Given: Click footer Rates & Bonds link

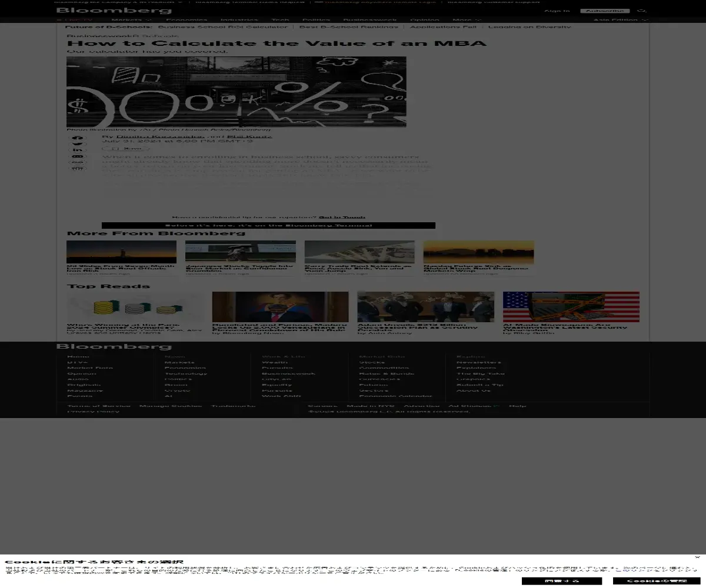Looking at the screenshot, I should point(387,373).
